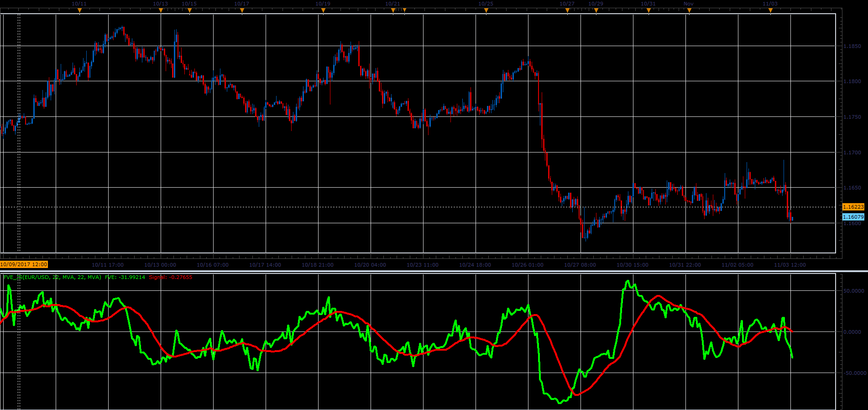Select the 10/29 day marker triangle
The image size is (868, 410).
tap(596, 11)
